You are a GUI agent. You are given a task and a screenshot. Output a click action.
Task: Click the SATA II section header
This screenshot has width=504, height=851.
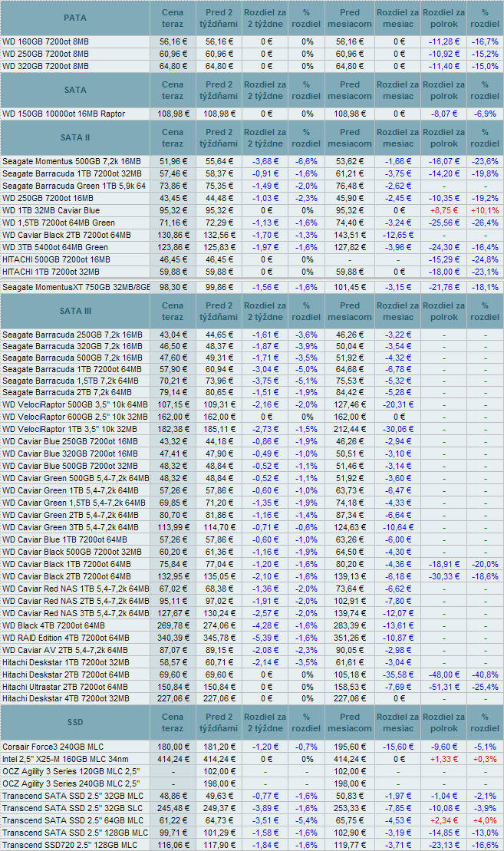point(75,138)
